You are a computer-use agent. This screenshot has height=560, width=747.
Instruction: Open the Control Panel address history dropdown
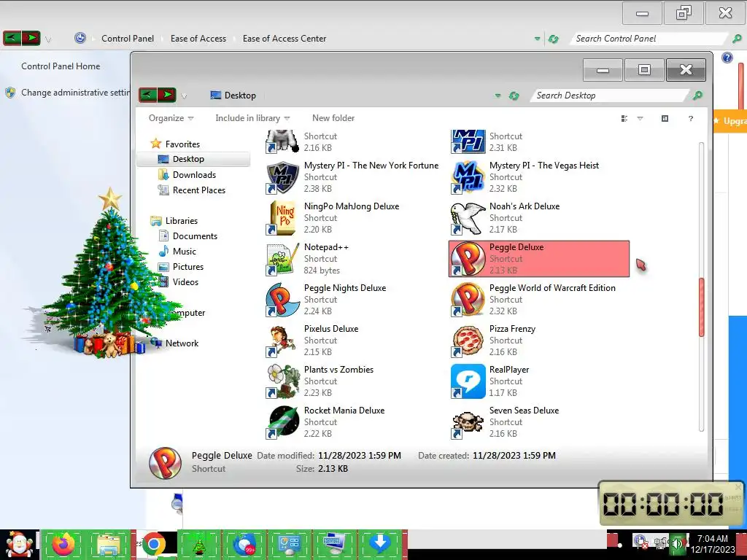(x=538, y=39)
